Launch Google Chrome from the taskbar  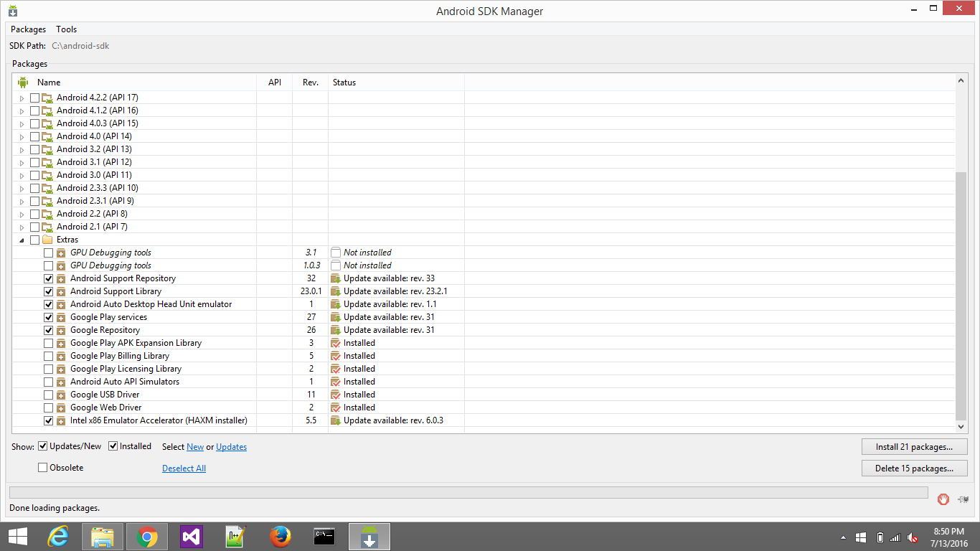(x=147, y=537)
